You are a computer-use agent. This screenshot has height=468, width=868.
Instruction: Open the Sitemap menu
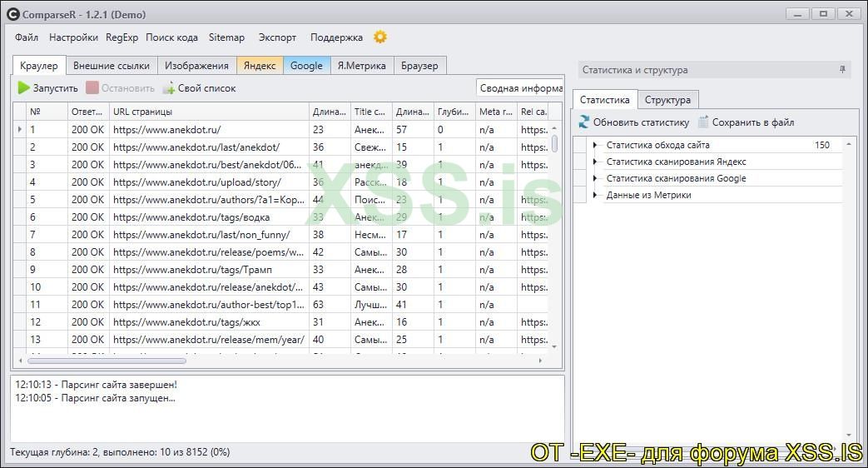click(226, 37)
